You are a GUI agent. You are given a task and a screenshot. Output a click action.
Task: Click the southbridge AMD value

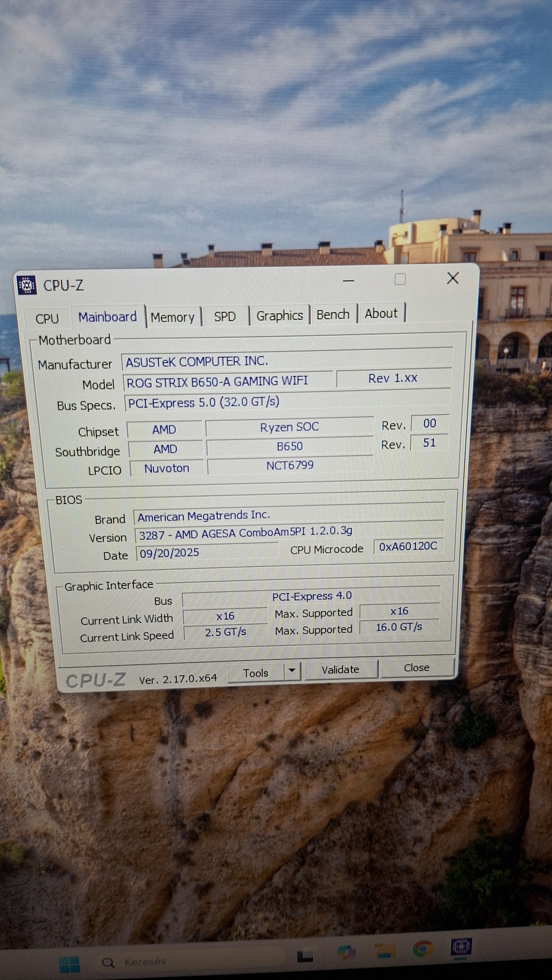pos(166,449)
